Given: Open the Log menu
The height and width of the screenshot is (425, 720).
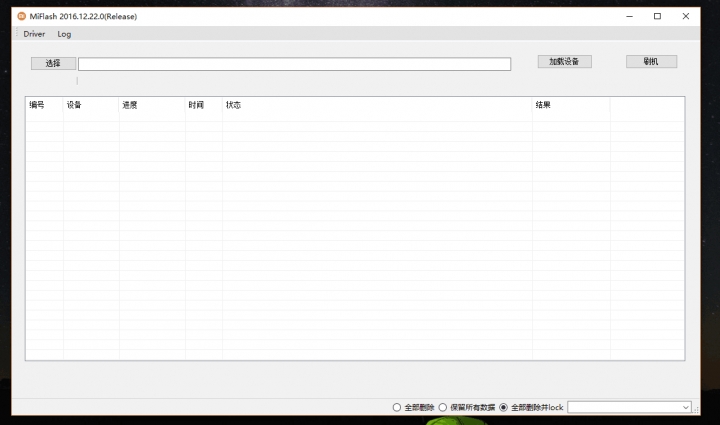Looking at the screenshot, I should click(64, 34).
